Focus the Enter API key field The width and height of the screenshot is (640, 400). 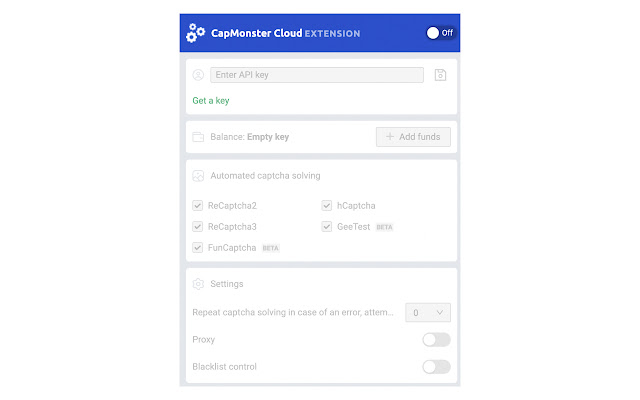(316, 75)
